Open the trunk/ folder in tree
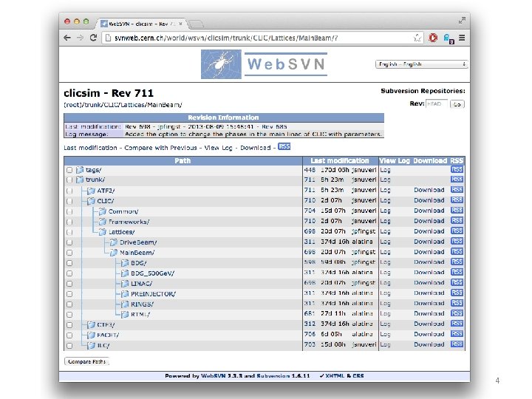The height and width of the screenshot is (399, 532). click(95, 180)
